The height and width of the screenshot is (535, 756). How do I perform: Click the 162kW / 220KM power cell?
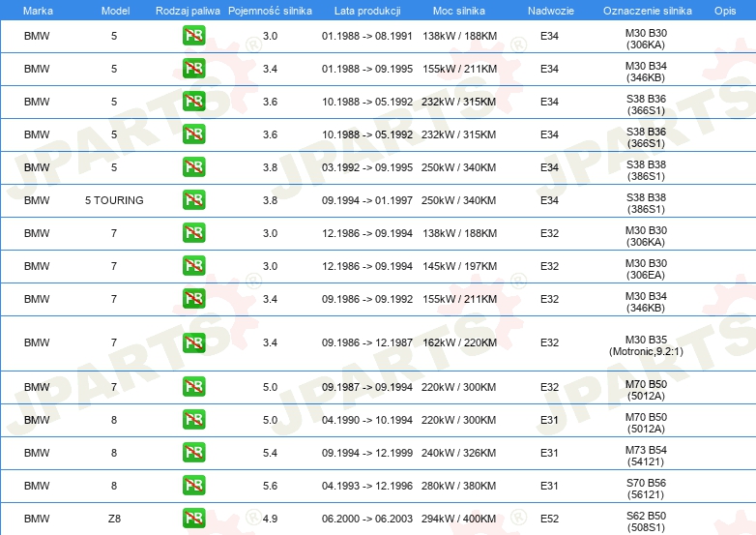(459, 342)
